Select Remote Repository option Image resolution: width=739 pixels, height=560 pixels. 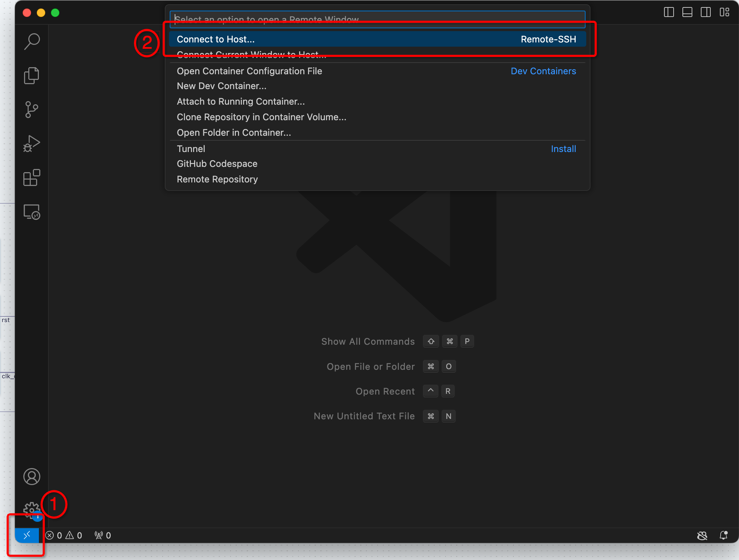coord(377,179)
